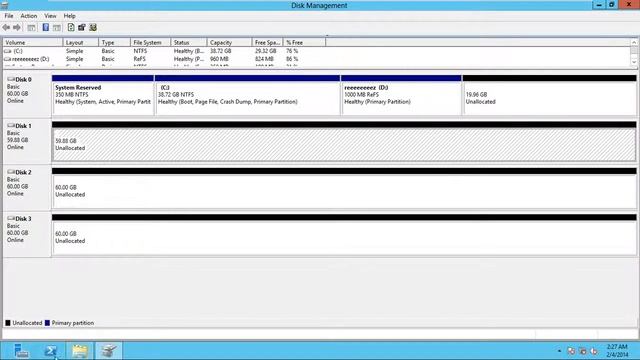The width and height of the screenshot is (640, 360).
Task: Launch PowerShell from the taskbar
Action: click(x=51, y=351)
